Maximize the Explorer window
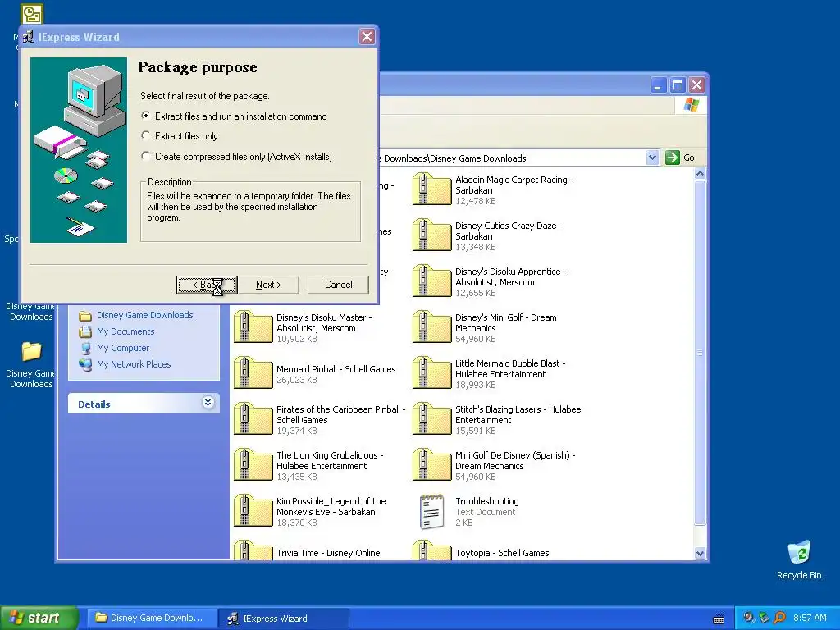Screen dimensions: 840x630 pos(678,85)
